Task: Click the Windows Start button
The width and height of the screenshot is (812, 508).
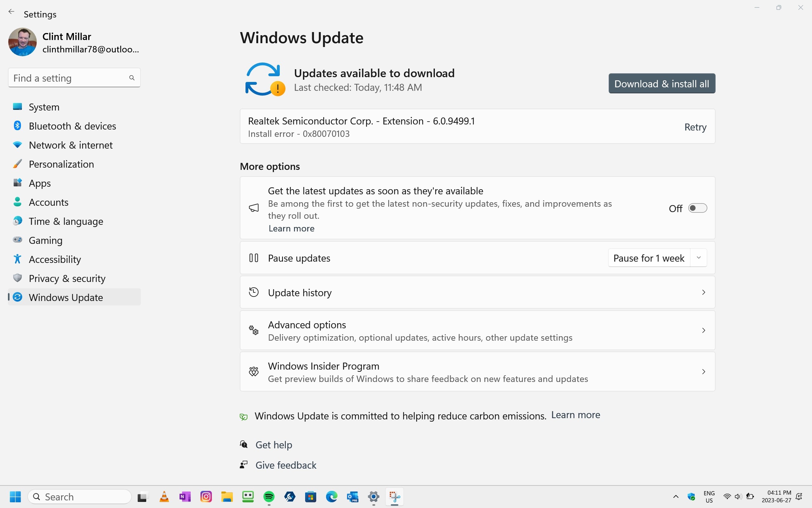Action: tap(15, 496)
